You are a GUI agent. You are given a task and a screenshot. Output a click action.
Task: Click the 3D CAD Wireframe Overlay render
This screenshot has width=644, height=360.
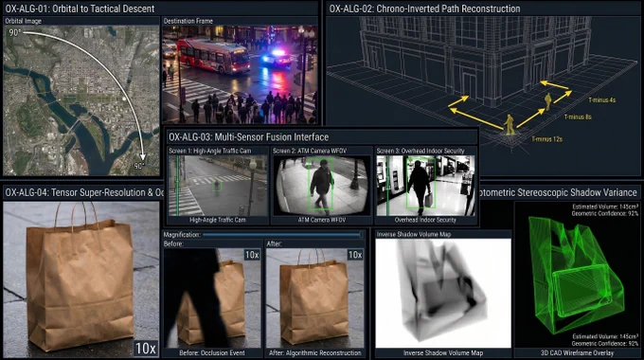point(577,276)
